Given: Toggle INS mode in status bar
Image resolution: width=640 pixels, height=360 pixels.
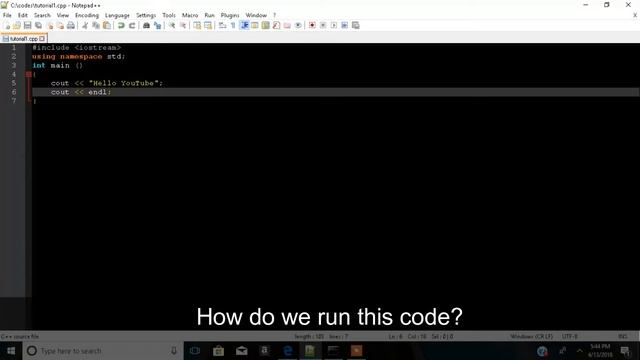Looking at the screenshot, I should click(622, 336).
